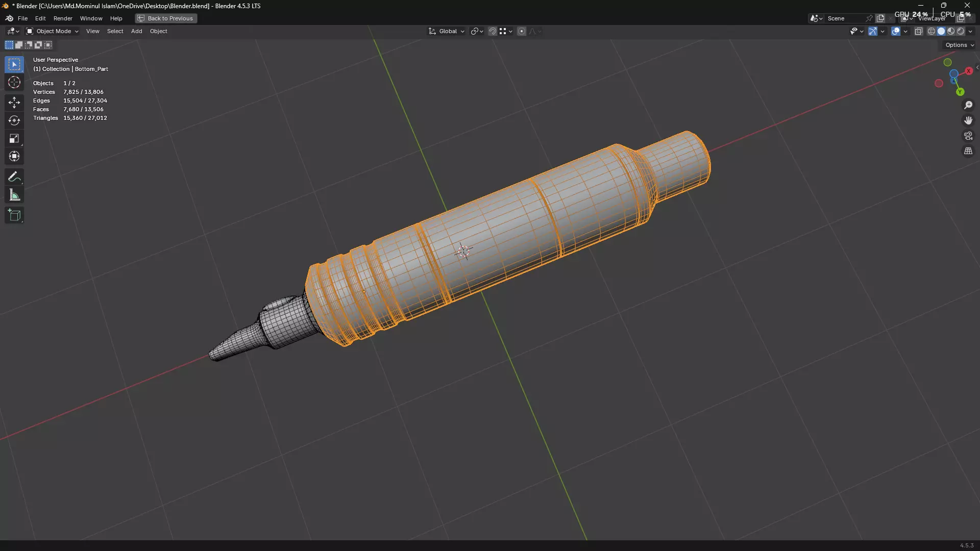
Task: Open the Edit menu
Action: pyautogui.click(x=40, y=18)
